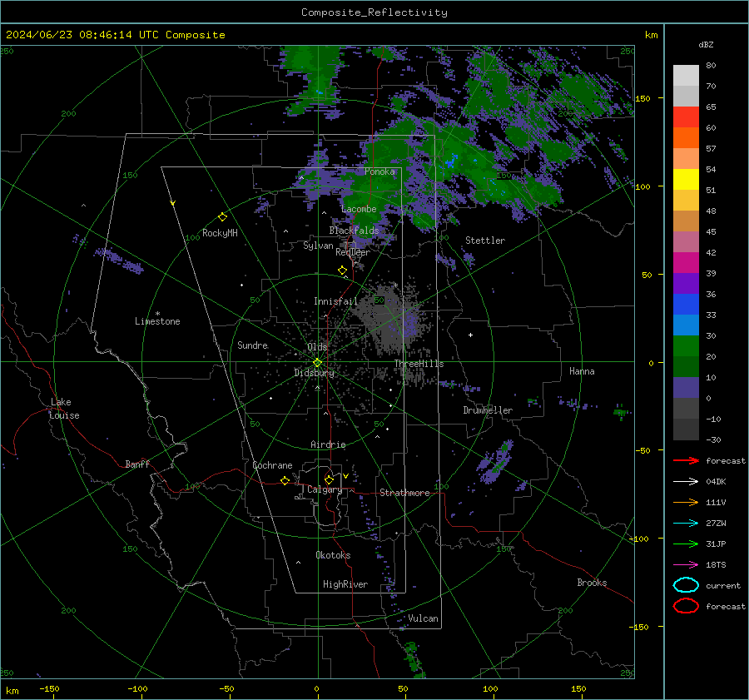
Task: Click yellow radar-center diamond above Didsbury
Action: tap(317, 363)
